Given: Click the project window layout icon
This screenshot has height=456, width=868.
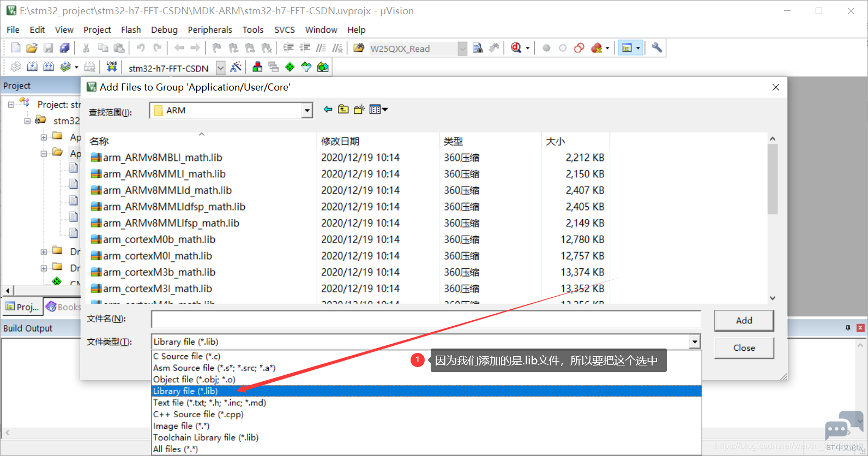Looking at the screenshot, I should [627, 48].
